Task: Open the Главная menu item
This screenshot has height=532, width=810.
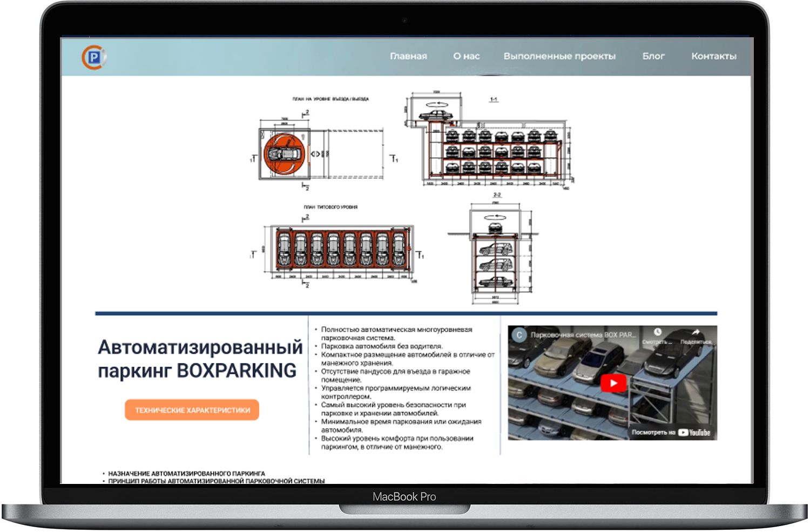Action: click(408, 56)
